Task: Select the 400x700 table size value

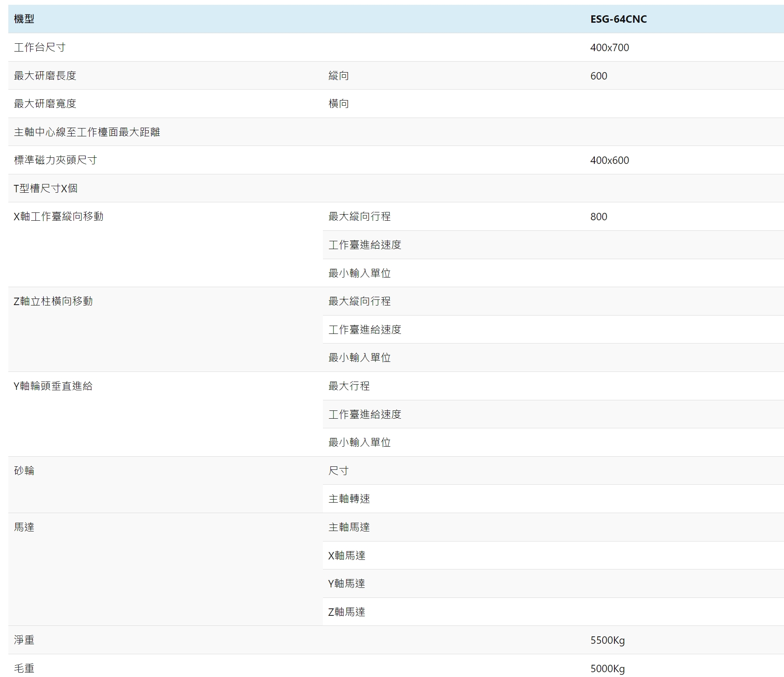Action: point(610,48)
